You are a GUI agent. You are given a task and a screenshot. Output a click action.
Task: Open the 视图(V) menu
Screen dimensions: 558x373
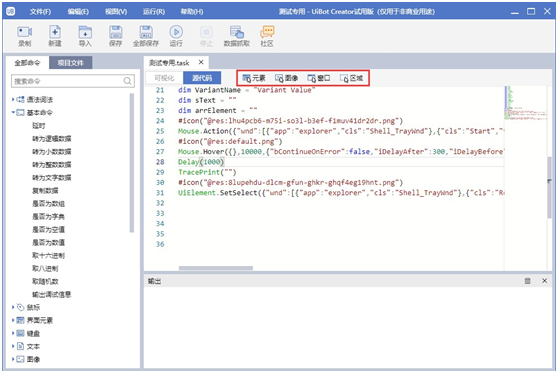point(116,12)
